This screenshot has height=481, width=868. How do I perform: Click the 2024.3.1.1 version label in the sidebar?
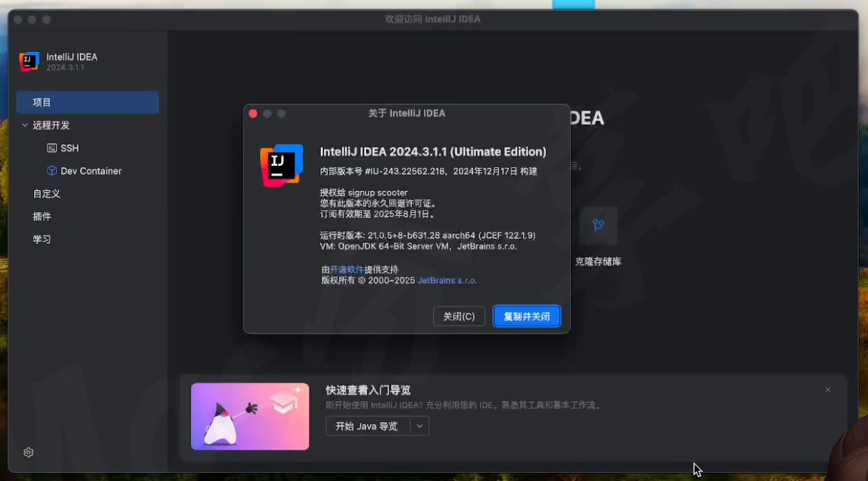click(66, 67)
